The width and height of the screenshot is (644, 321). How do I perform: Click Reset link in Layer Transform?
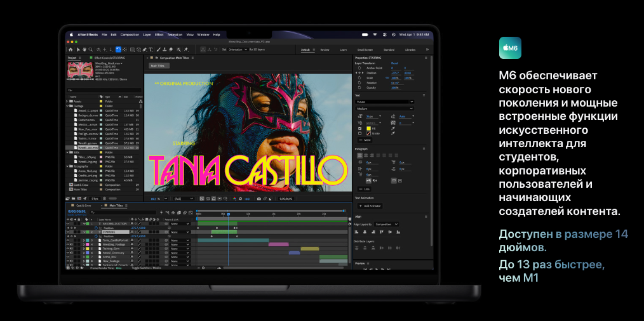[x=394, y=63]
